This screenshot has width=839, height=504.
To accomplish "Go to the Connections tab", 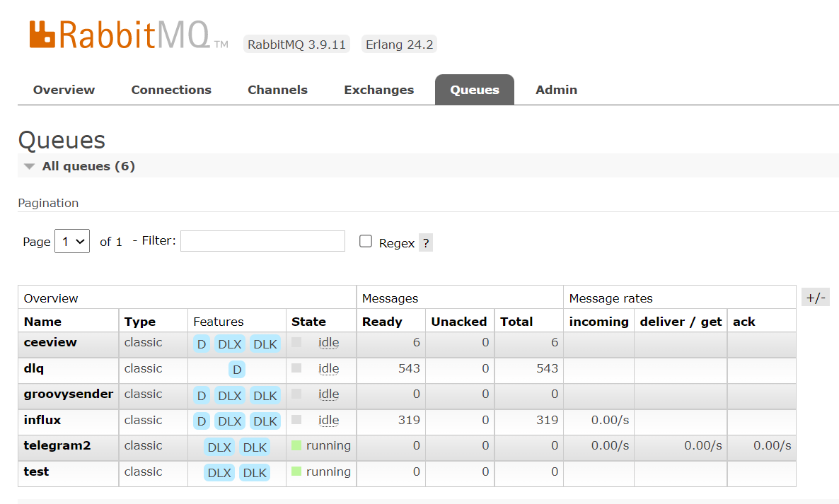I will [171, 90].
